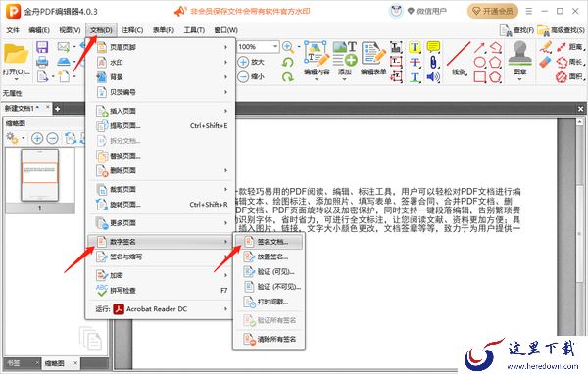Choose 背景 in the document menu
Screen dimensions: 588x374
[x=161, y=77]
